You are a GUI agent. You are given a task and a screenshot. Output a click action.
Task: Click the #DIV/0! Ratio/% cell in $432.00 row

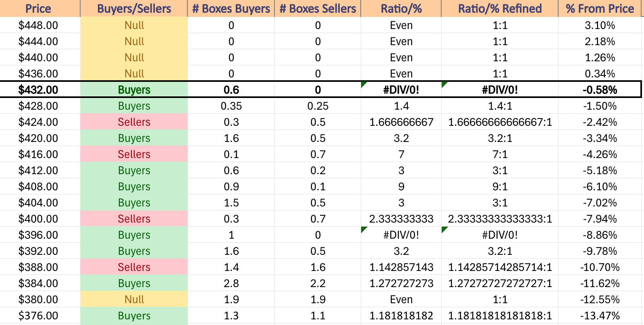pos(401,90)
